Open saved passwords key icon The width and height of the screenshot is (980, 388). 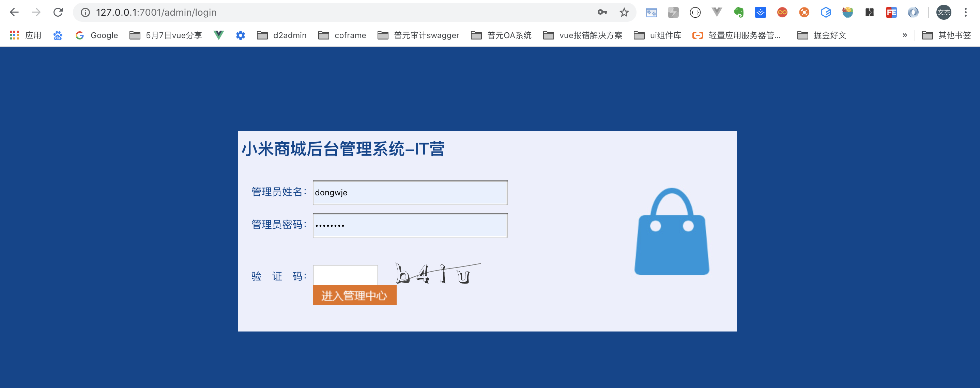coord(602,13)
